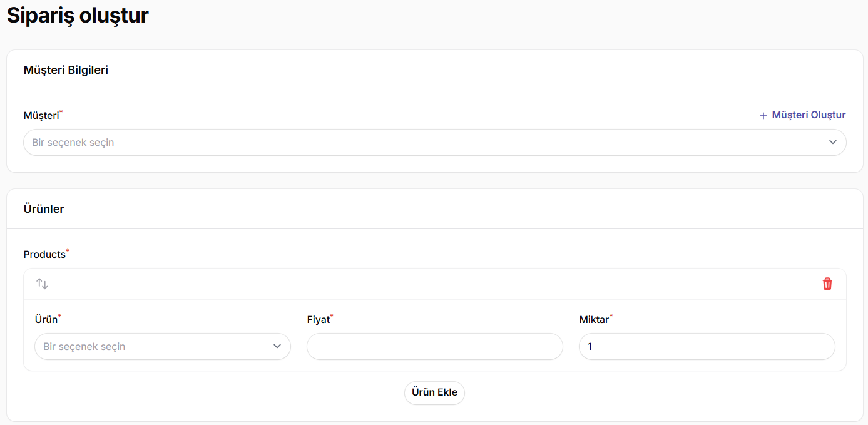The width and height of the screenshot is (868, 425).
Task: Click the Fiyat field label
Action: [x=319, y=319]
